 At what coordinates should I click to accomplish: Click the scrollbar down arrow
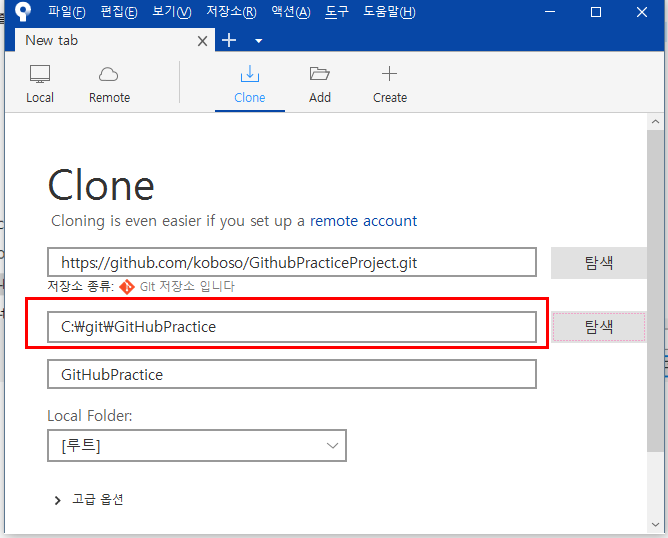pyautogui.click(x=656, y=525)
